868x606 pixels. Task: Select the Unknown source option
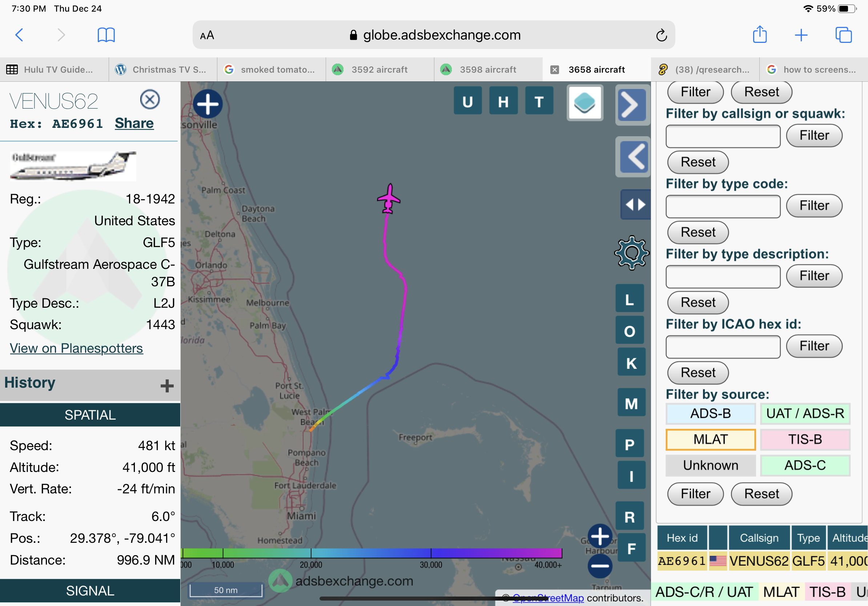click(710, 465)
